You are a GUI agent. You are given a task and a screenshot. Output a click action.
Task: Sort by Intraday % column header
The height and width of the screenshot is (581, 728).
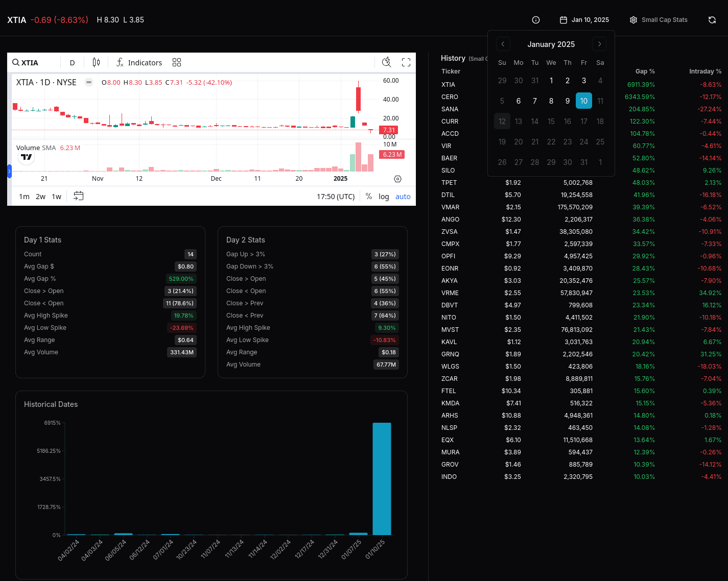click(x=705, y=71)
